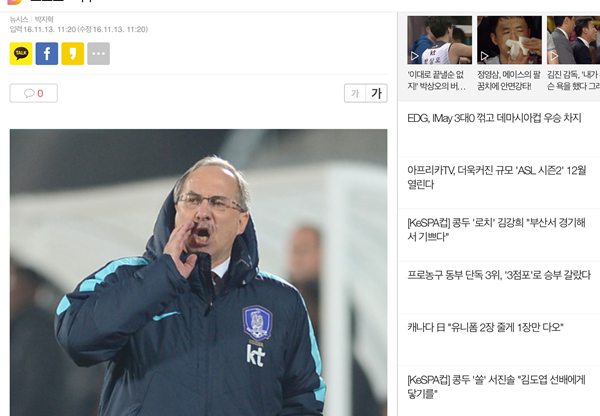Decrease font size with small 가
The height and width of the screenshot is (416, 600).
point(355,93)
